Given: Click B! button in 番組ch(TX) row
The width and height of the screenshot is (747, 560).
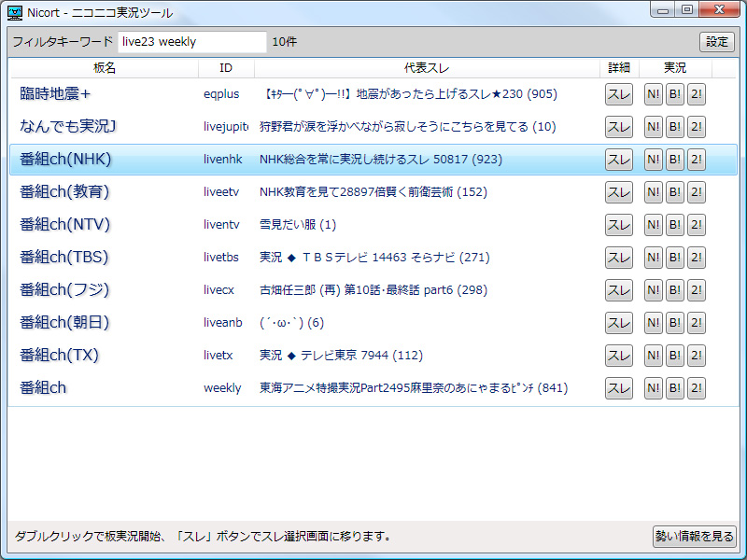Looking at the screenshot, I should (675, 356).
